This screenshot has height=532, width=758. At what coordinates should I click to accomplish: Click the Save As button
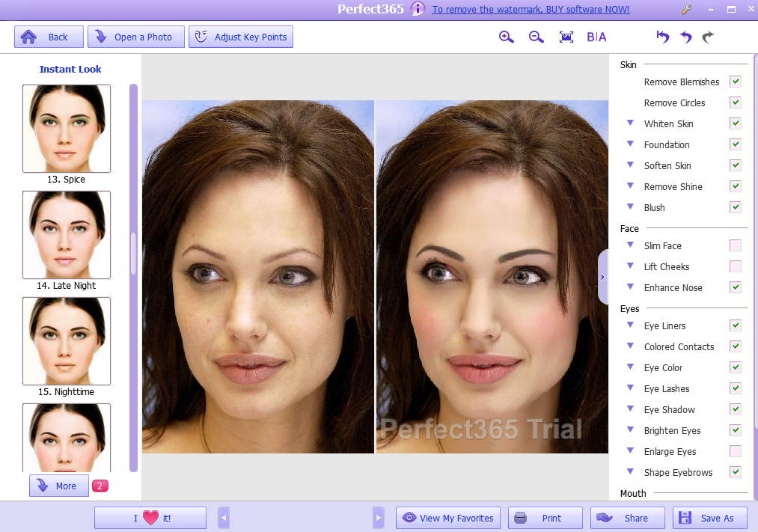click(709, 518)
